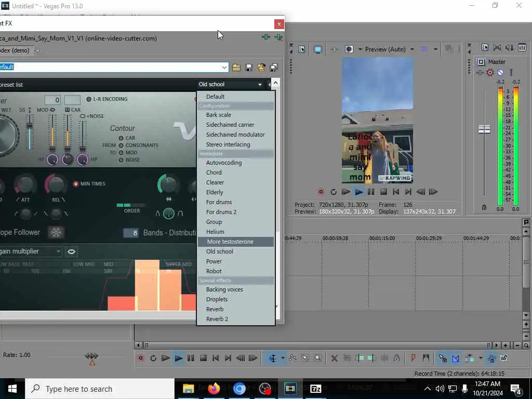
Task: Select the Zoom Edit tool magnifier
Action: (317, 358)
